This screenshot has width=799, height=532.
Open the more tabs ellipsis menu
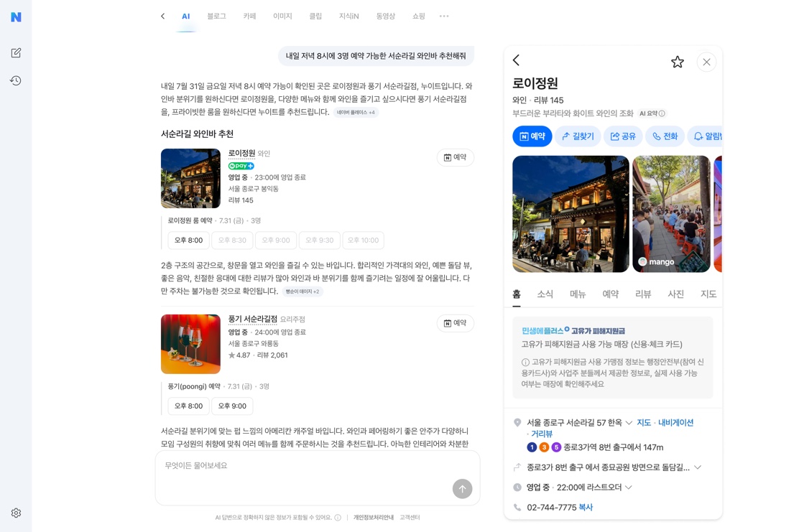[x=444, y=17]
